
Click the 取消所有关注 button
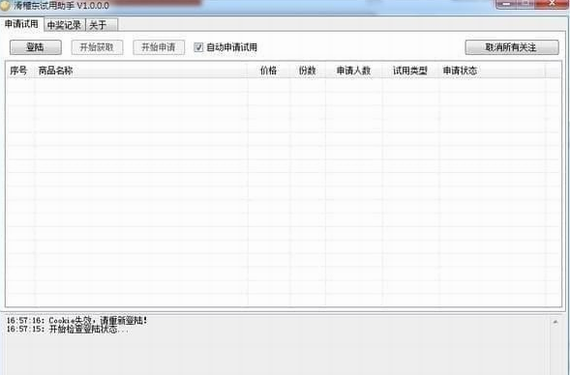[x=512, y=47]
